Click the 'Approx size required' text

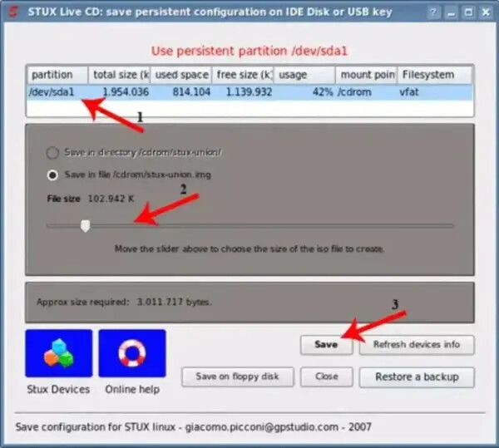click(x=82, y=302)
